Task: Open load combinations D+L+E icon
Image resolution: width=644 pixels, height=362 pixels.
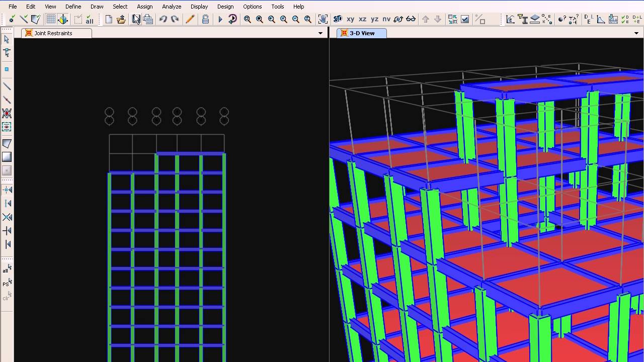Action: (x=637, y=19)
